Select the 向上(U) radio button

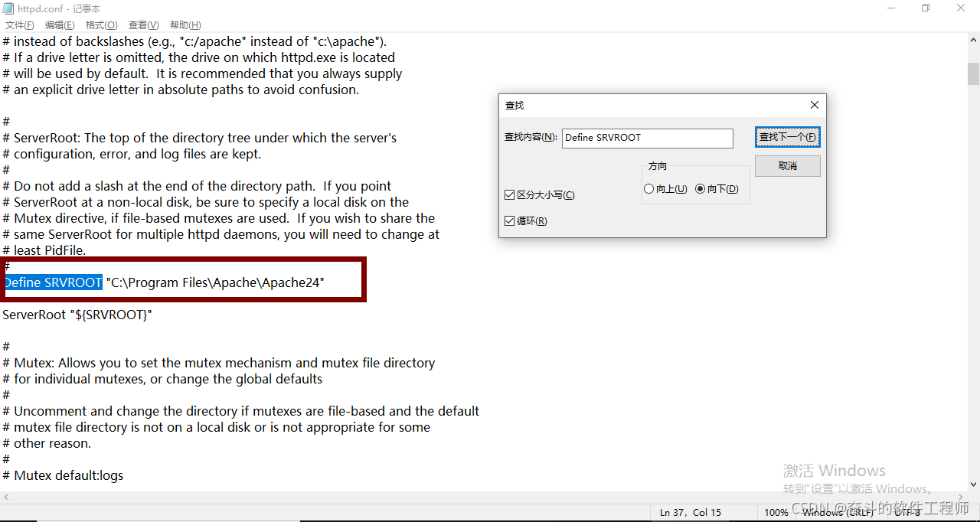click(x=665, y=189)
